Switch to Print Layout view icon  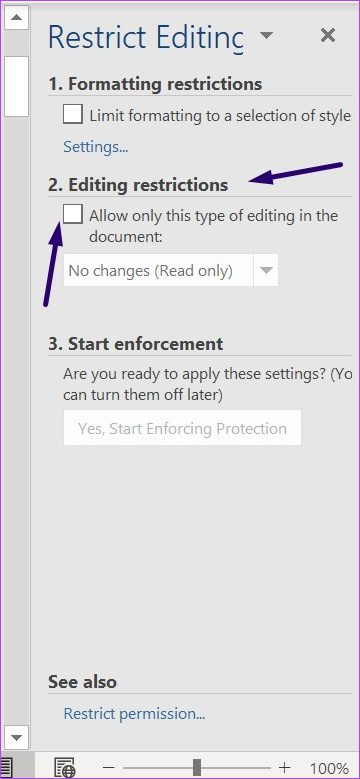[x=6, y=767]
